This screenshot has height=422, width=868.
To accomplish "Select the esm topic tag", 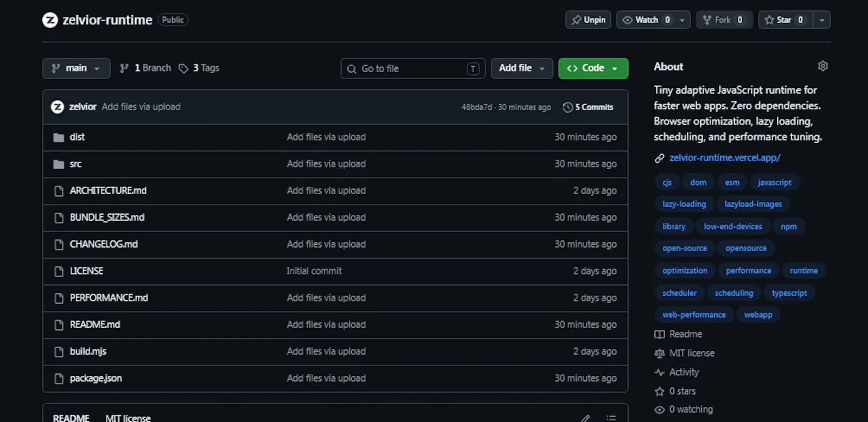I will [x=732, y=183].
